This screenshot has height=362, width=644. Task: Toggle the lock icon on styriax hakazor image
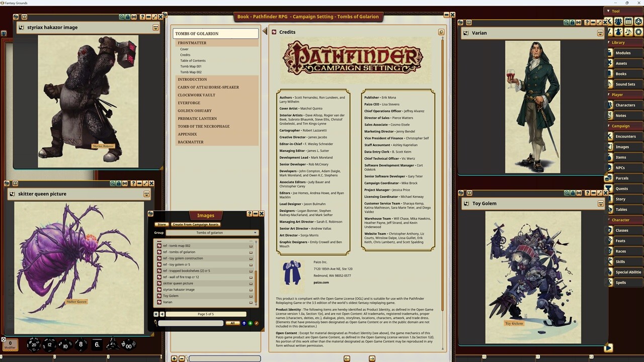(127, 17)
